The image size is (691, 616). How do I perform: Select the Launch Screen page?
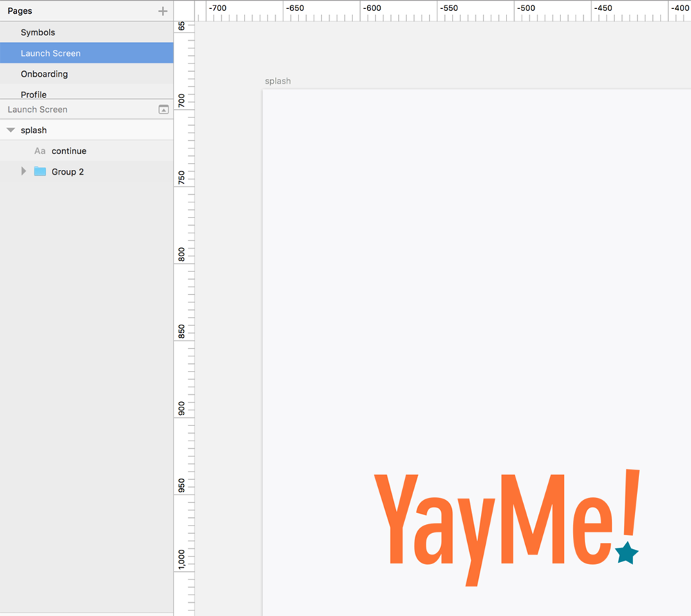87,53
